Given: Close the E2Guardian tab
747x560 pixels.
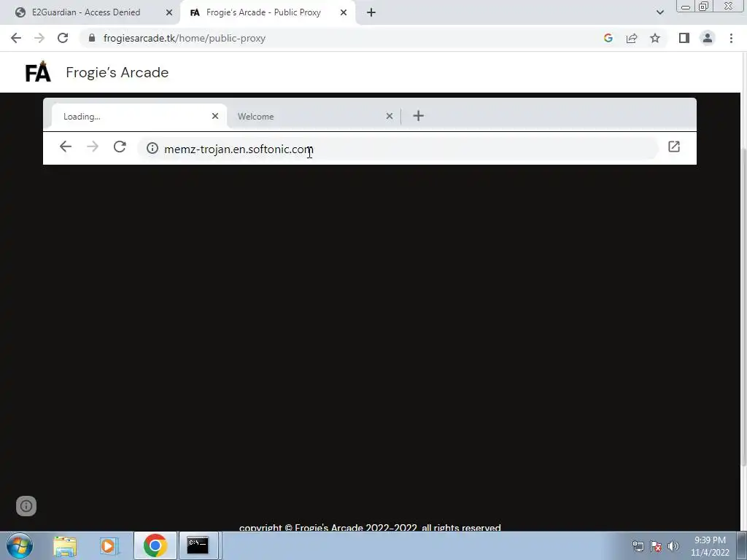Looking at the screenshot, I should (x=169, y=12).
